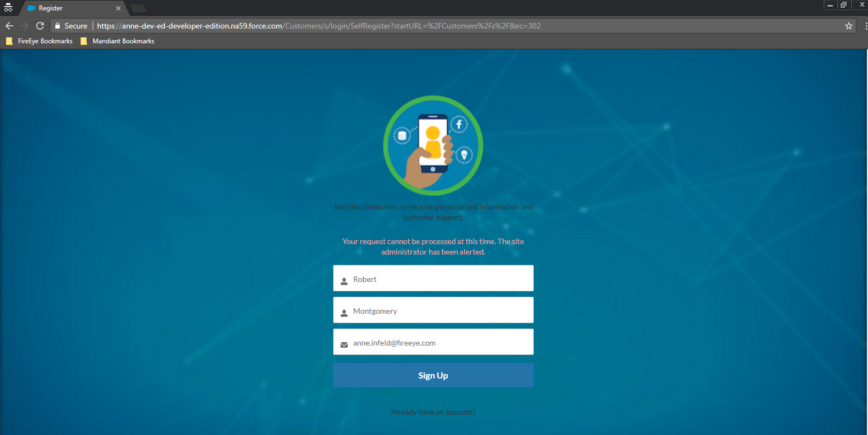This screenshot has width=868, height=435.
Task: Open the FireEye Bookmarks folder
Action: click(x=39, y=41)
